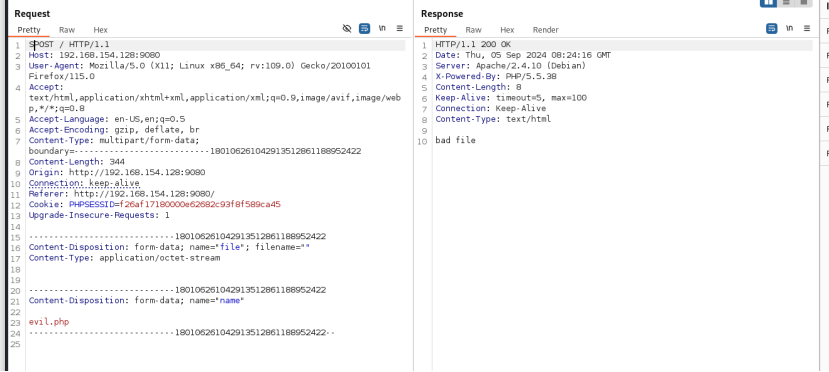829x372 pixels.
Task: Open Hex tab in Response panel
Action: (x=507, y=30)
